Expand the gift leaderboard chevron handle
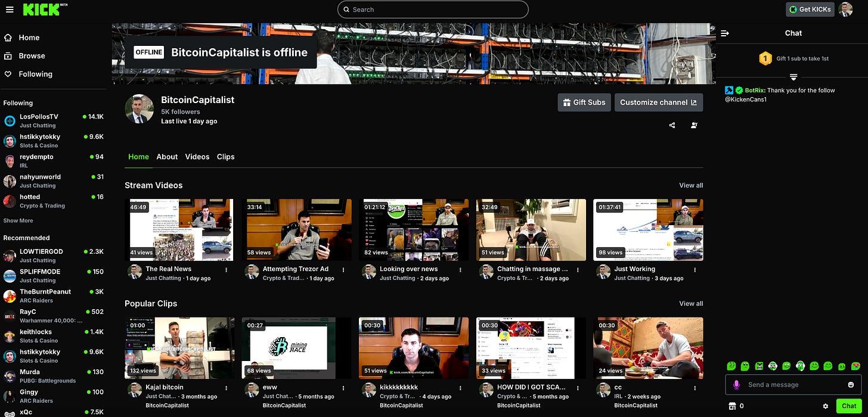 point(793,77)
